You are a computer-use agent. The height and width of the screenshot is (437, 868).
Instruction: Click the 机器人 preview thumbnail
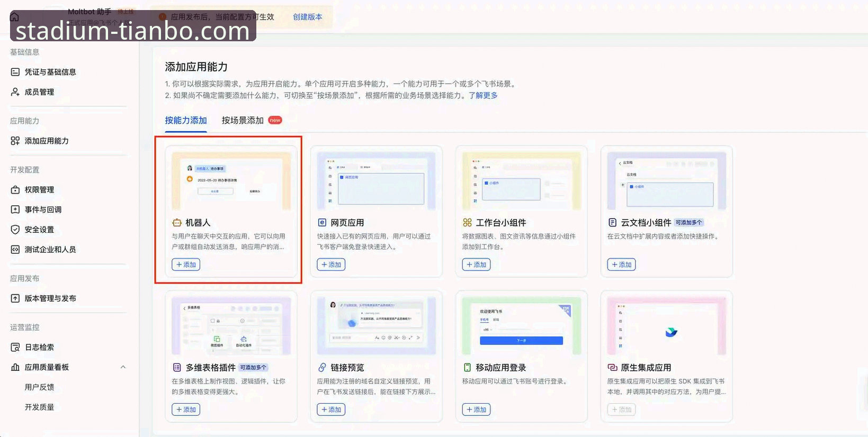click(x=231, y=181)
